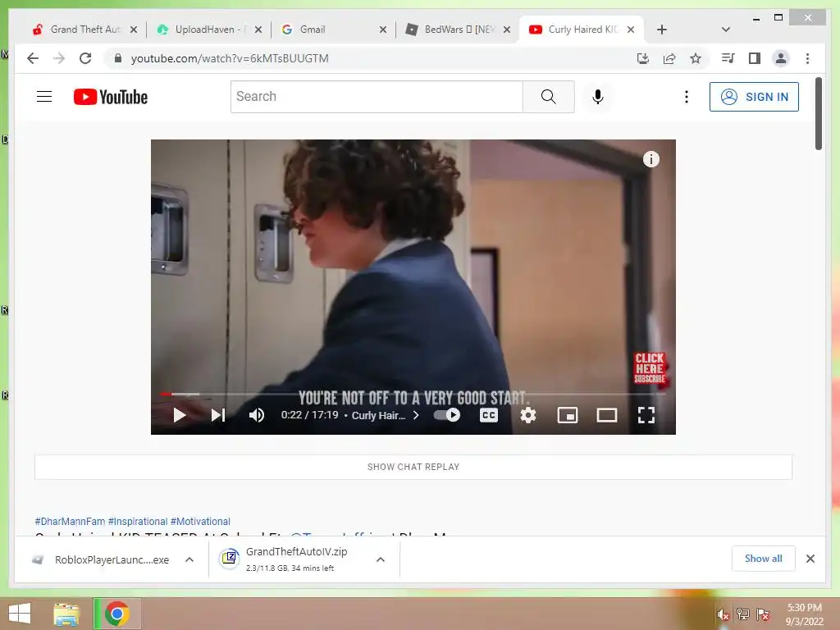Open a new browser tab
The width and height of the screenshot is (840, 630).
(x=662, y=30)
